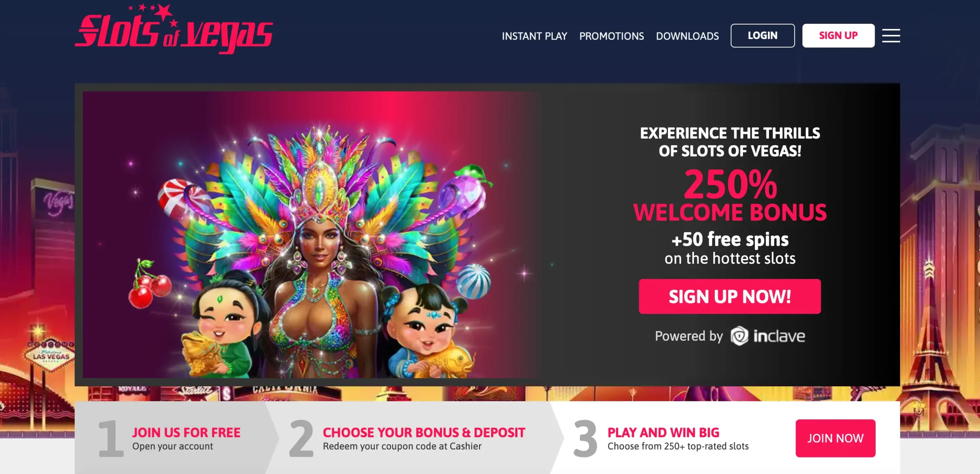Viewport: 980px width, 474px height.
Task: Click the large number 2 step icon
Action: [x=302, y=438]
